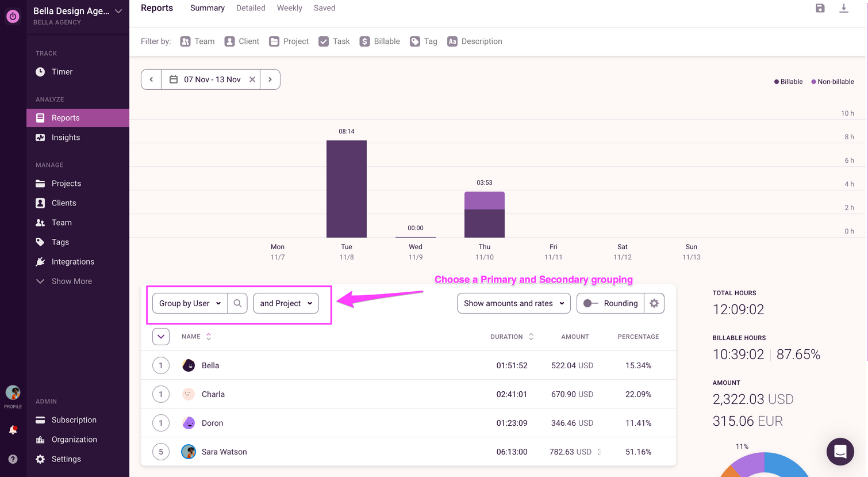Click the search icon beside Group by User
The width and height of the screenshot is (868, 477).
237,303
